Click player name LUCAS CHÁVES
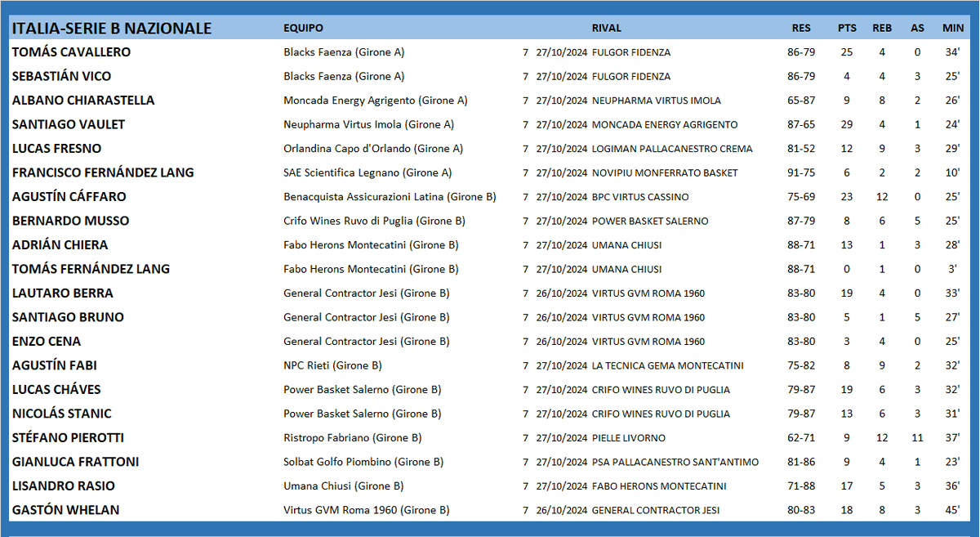This screenshot has height=537, width=980. coord(56,390)
